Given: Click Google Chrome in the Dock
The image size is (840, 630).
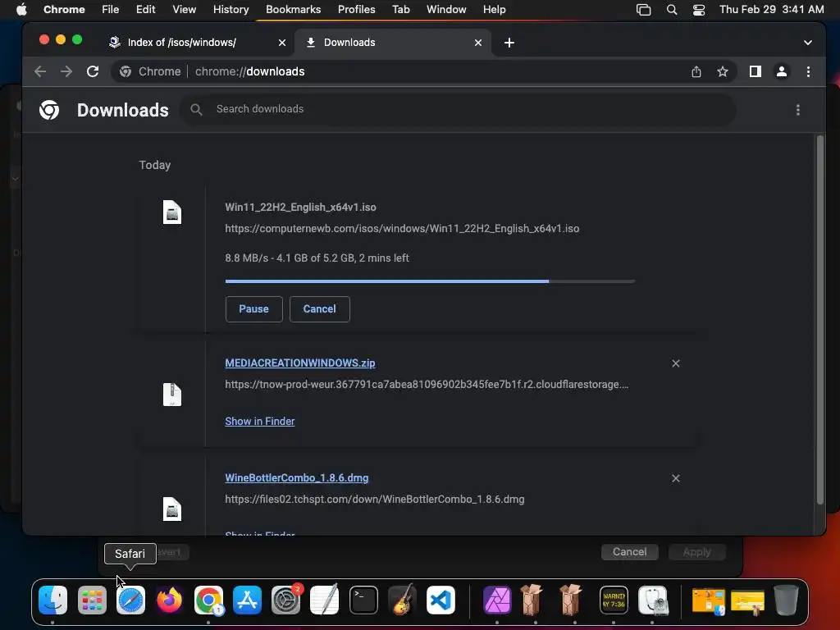Looking at the screenshot, I should pyautogui.click(x=208, y=600).
